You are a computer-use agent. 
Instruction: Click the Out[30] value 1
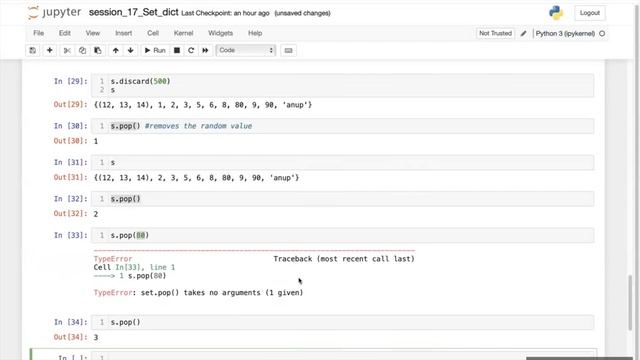[x=96, y=141]
